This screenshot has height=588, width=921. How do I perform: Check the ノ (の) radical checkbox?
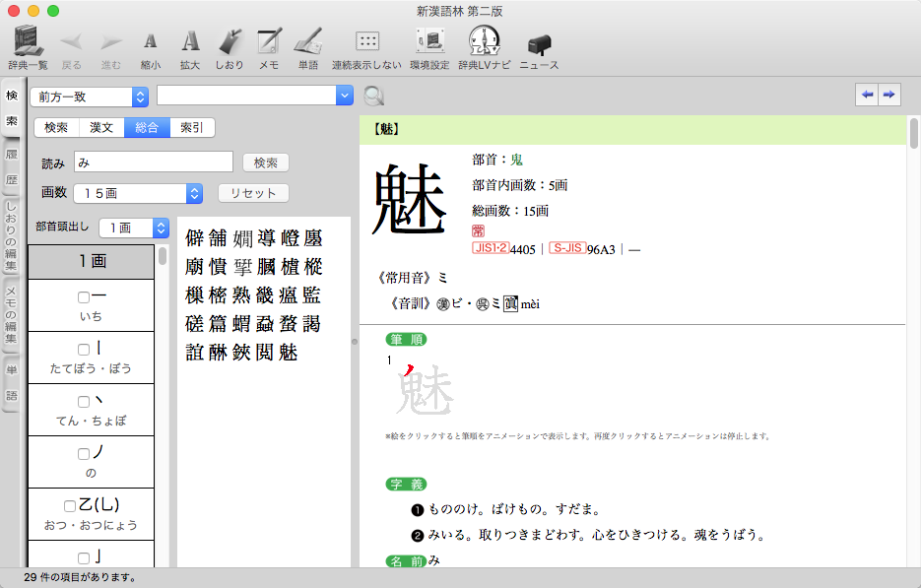click(x=84, y=453)
